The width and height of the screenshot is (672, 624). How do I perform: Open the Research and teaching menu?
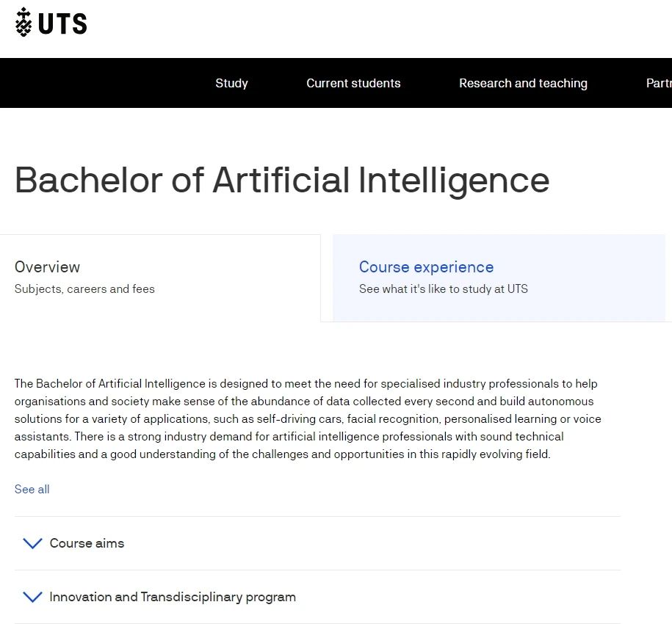pyautogui.click(x=523, y=83)
